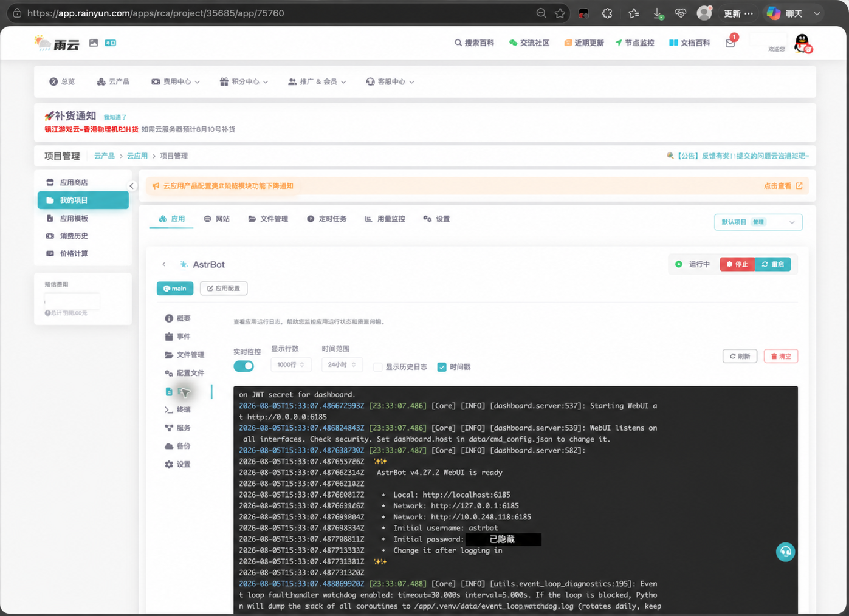Click the 重启 restart button
Viewport: 849px width, 616px height.
(x=773, y=264)
